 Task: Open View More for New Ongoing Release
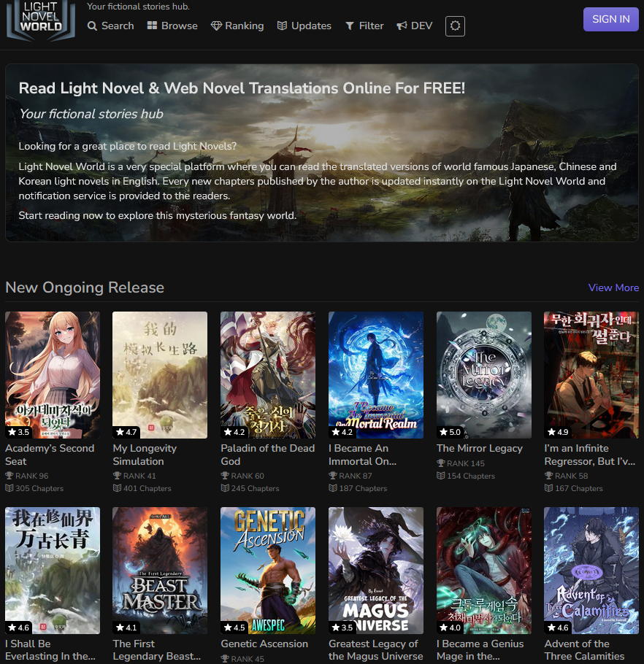pos(613,287)
